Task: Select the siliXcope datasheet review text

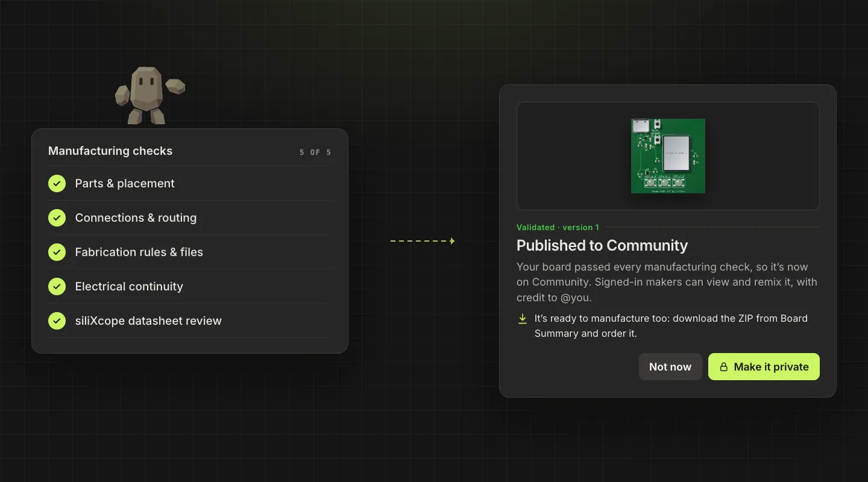Action: pyautogui.click(x=148, y=321)
